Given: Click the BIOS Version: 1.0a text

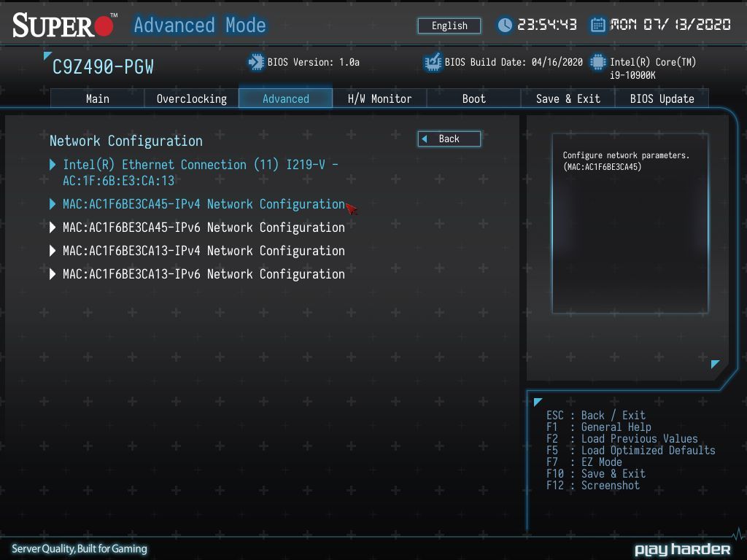Looking at the screenshot, I should 314,63.
